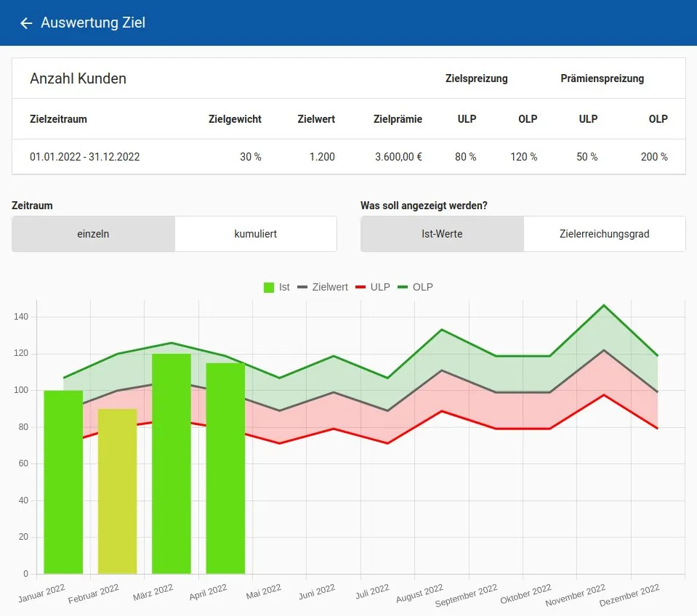Click the 3.600,00 € Zielprämie value
The width and height of the screenshot is (697, 616).
coord(398,157)
